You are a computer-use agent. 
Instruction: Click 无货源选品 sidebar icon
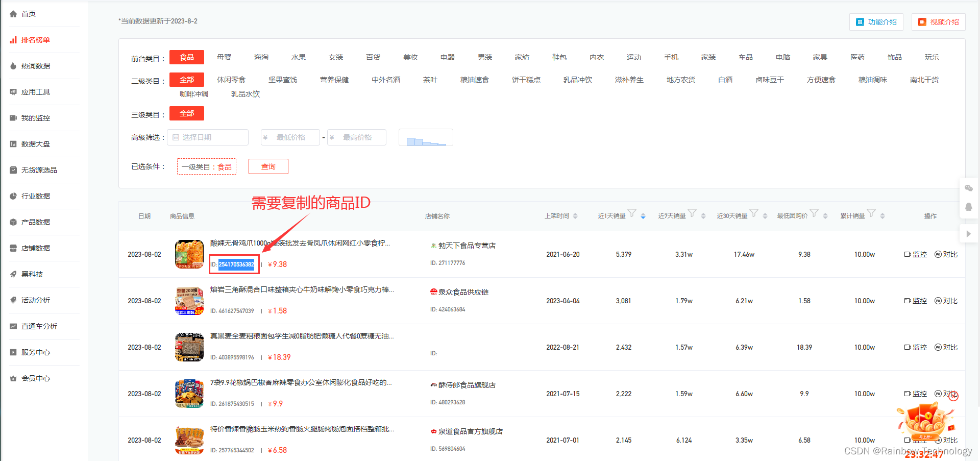(13, 170)
